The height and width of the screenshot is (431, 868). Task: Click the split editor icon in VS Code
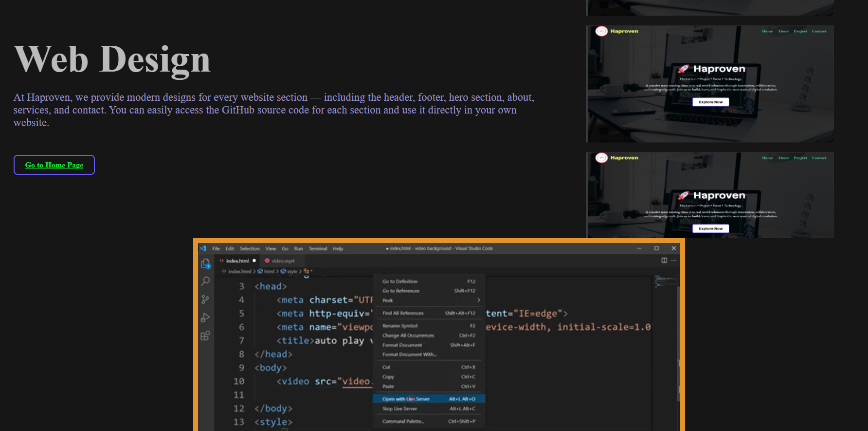click(x=664, y=261)
